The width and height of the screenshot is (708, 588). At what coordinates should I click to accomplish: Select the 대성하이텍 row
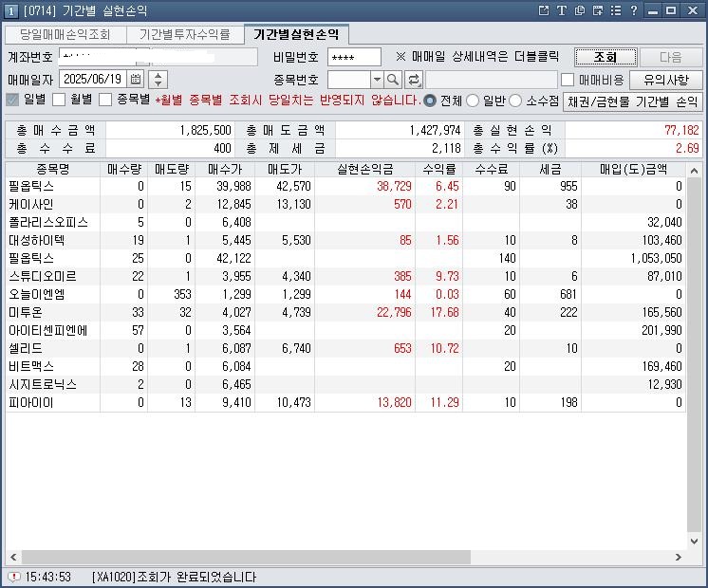pos(345,240)
